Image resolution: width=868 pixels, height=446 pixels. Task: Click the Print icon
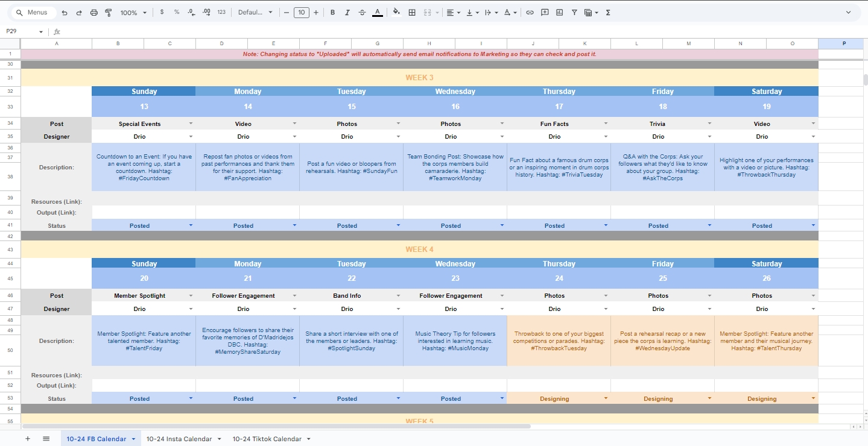(94, 12)
